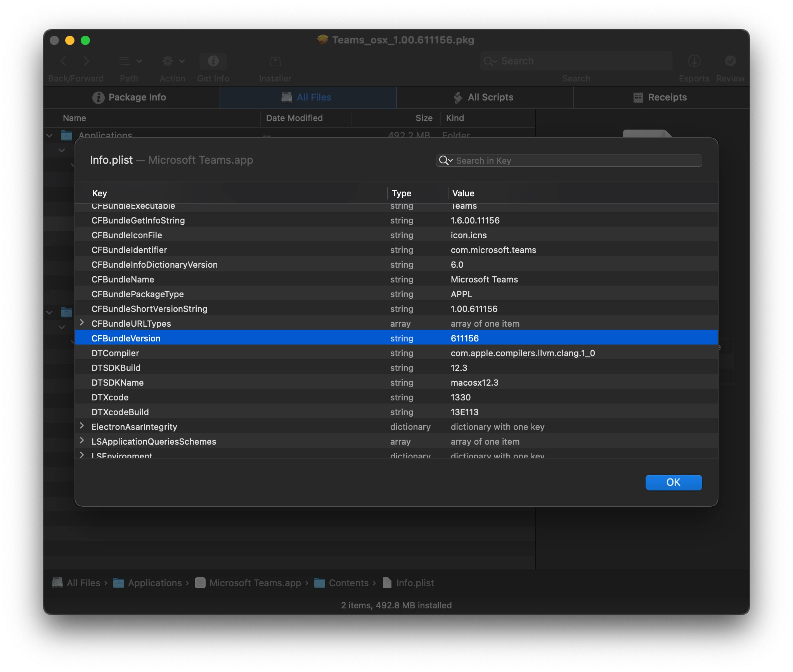The image size is (793, 672).
Task: Click Info.plist in the path bar
Action: [408, 583]
